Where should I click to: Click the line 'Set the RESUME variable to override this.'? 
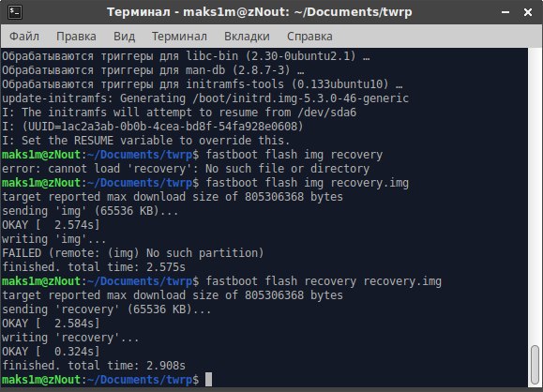coord(145,141)
